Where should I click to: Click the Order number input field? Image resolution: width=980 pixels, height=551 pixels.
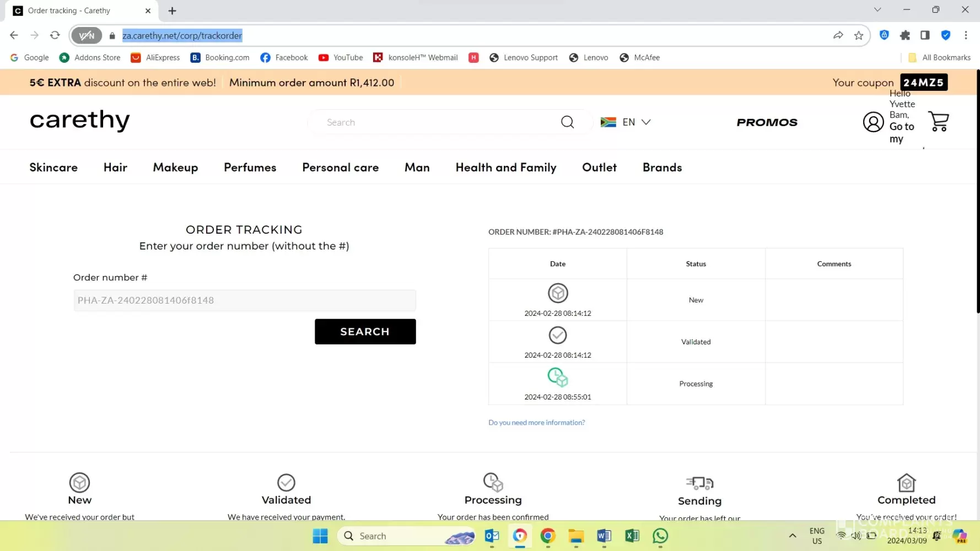pyautogui.click(x=244, y=300)
